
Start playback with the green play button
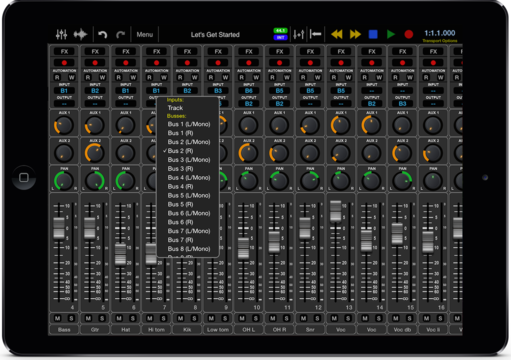[x=391, y=34]
